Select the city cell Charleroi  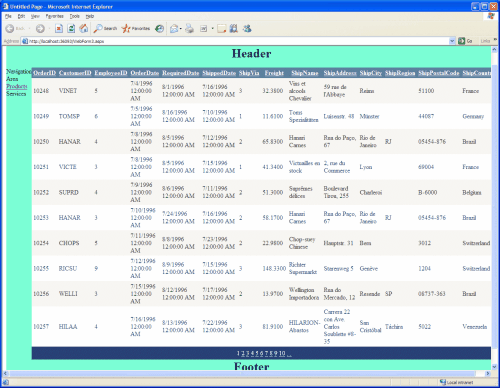tap(371, 192)
